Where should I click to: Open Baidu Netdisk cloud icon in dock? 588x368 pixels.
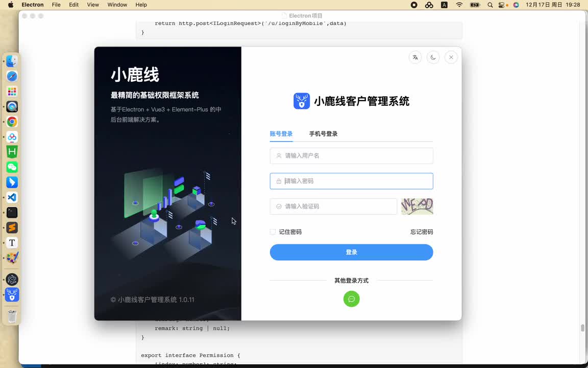click(x=12, y=136)
